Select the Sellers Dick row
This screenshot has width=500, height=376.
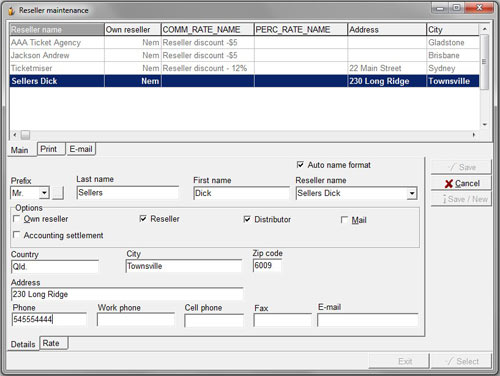tap(244, 81)
